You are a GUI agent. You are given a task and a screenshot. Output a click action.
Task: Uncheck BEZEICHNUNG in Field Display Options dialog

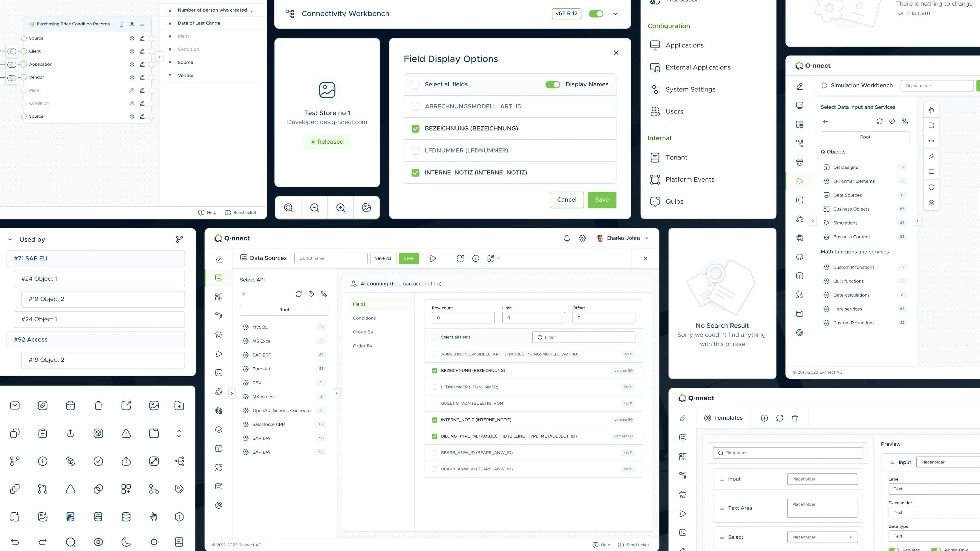pos(415,128)
